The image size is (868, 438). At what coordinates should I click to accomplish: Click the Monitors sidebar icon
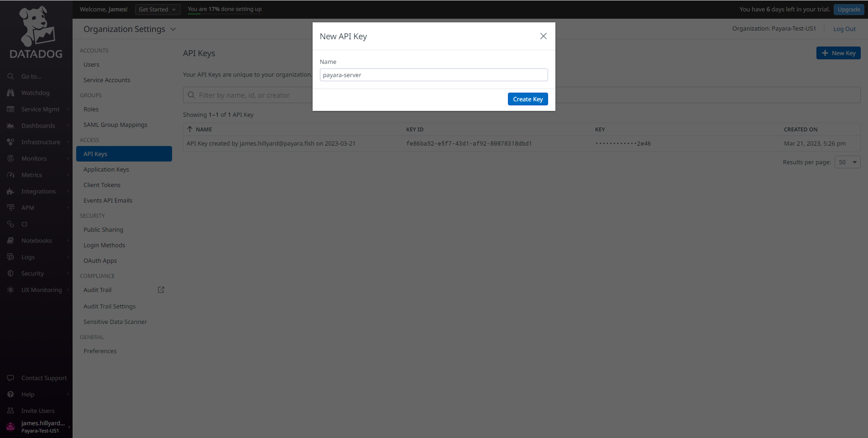11,158
